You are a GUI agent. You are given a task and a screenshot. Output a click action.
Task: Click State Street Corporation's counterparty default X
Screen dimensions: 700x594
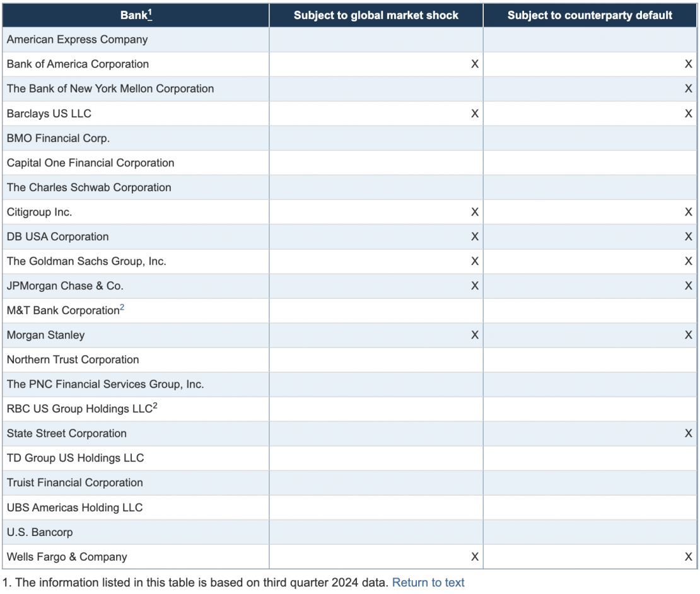[x=688, y=433]
